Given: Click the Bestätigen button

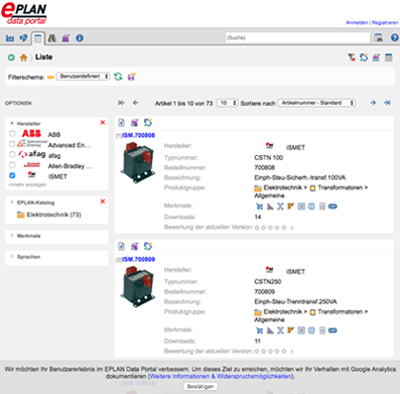Looking at the screenshot, I should click(200, 387).
